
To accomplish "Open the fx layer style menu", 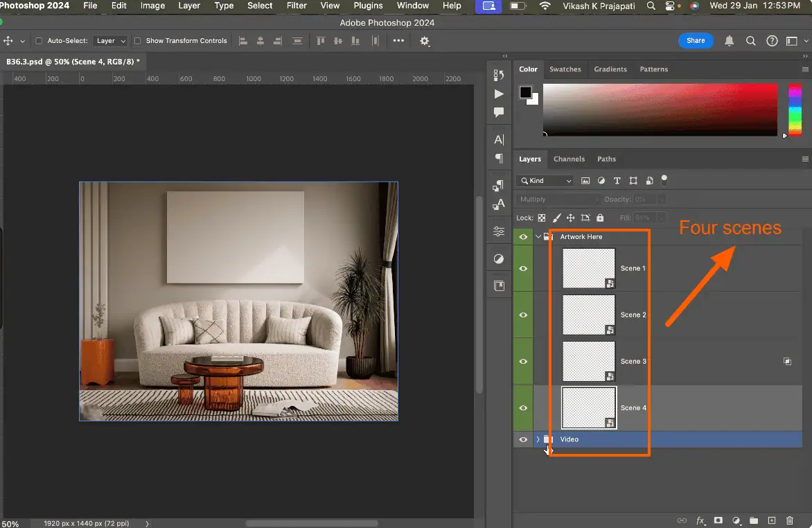I will (700, 520).
